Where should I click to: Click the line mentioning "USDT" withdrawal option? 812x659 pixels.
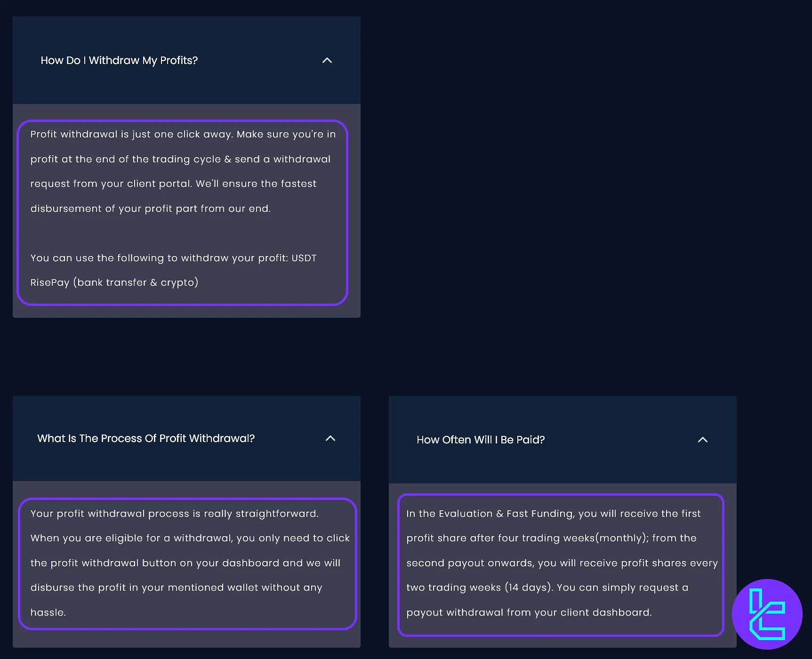pyautogui.click(x=173, y=258)
